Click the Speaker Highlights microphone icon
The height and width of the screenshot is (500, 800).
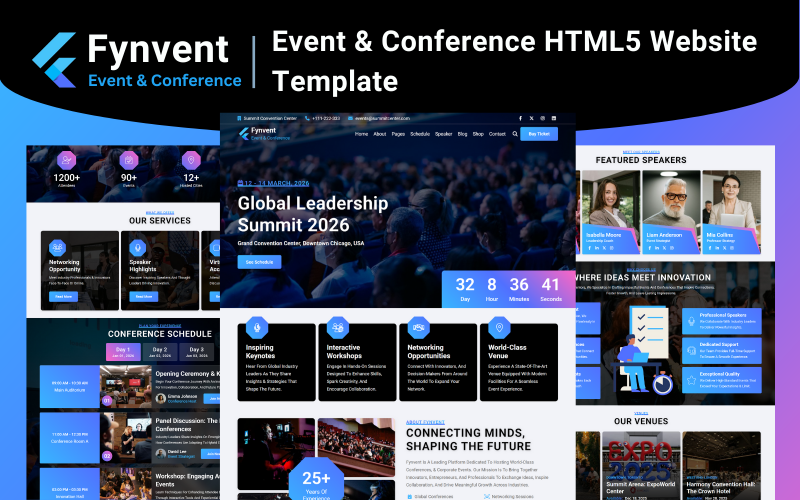(137, 248)
